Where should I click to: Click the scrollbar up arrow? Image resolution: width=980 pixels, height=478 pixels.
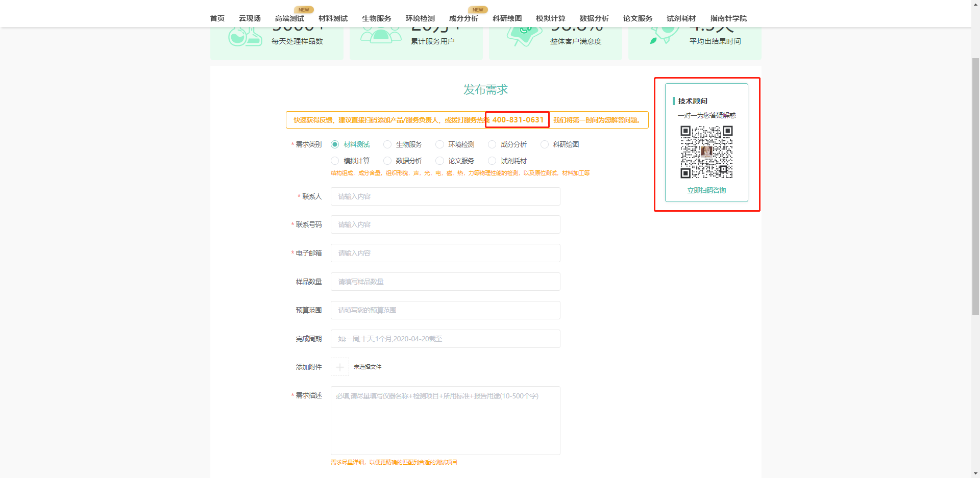coord(975,4)
